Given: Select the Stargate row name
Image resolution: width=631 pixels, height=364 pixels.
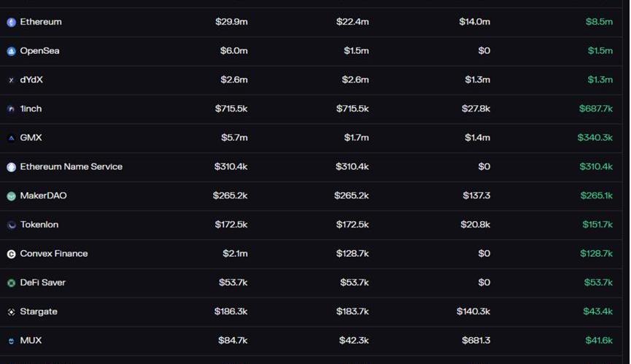Looking at the screenshot, I should [38, 312].
